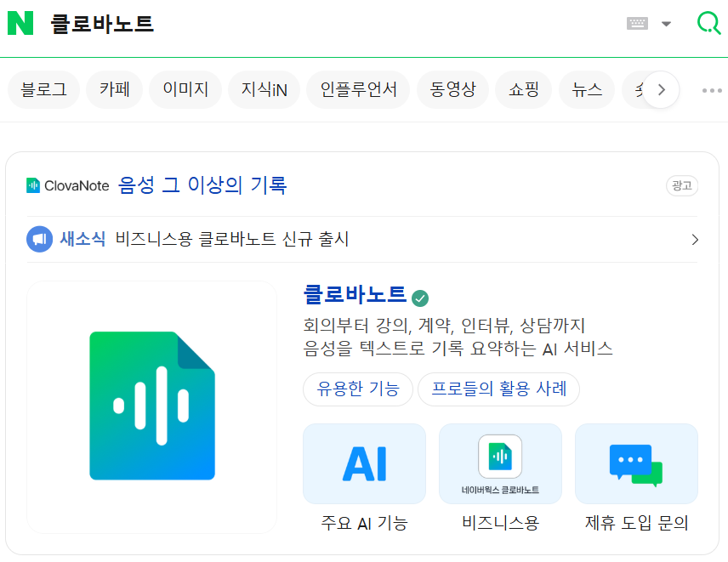This screenshot has height=562, width=728.
Task: Click the blue megaphone 새소식 icon
Action: tap(39, 239)
